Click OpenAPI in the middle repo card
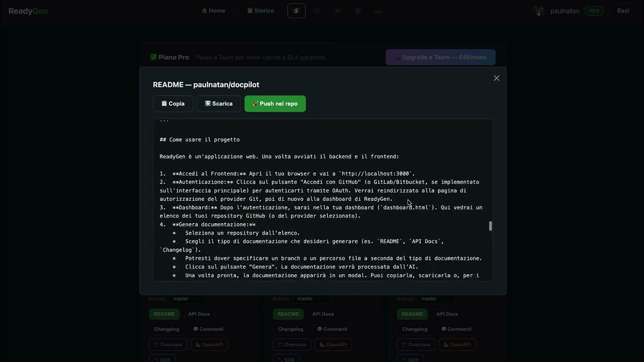Image resolution: width=644 pixels, height=362 pixels. [334, 344]
